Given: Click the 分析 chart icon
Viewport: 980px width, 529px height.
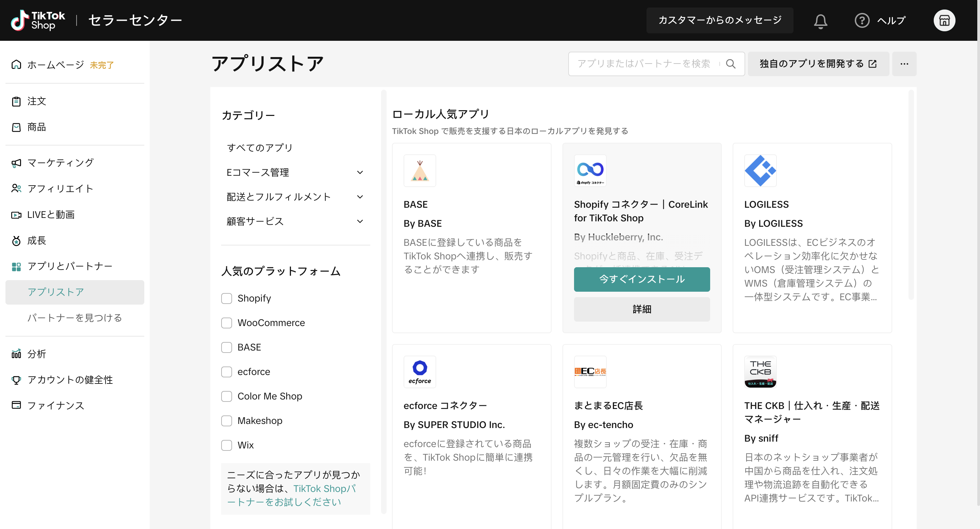Looking at the screenshot, I should tap(16, 354).
